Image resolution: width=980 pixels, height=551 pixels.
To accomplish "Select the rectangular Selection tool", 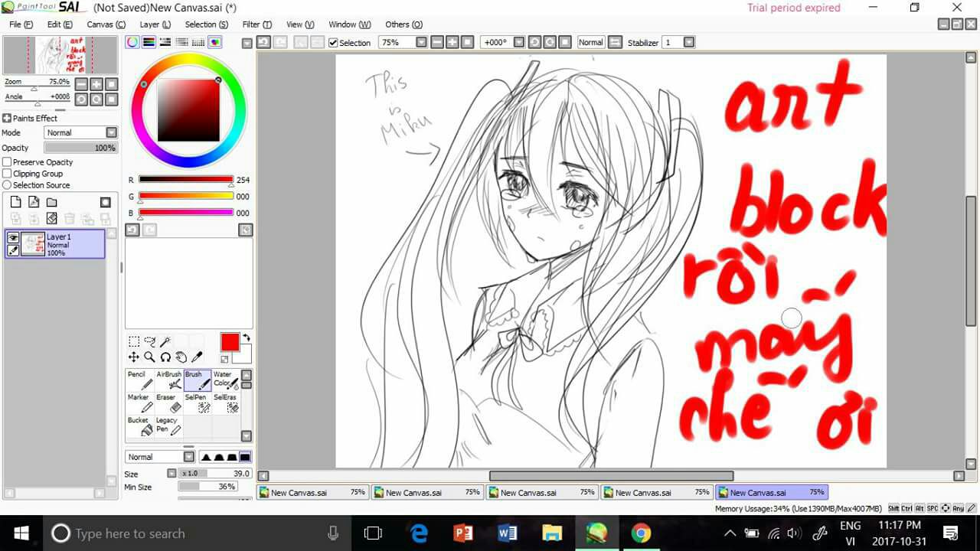I will pyautogui.click(x=134, y=342).
